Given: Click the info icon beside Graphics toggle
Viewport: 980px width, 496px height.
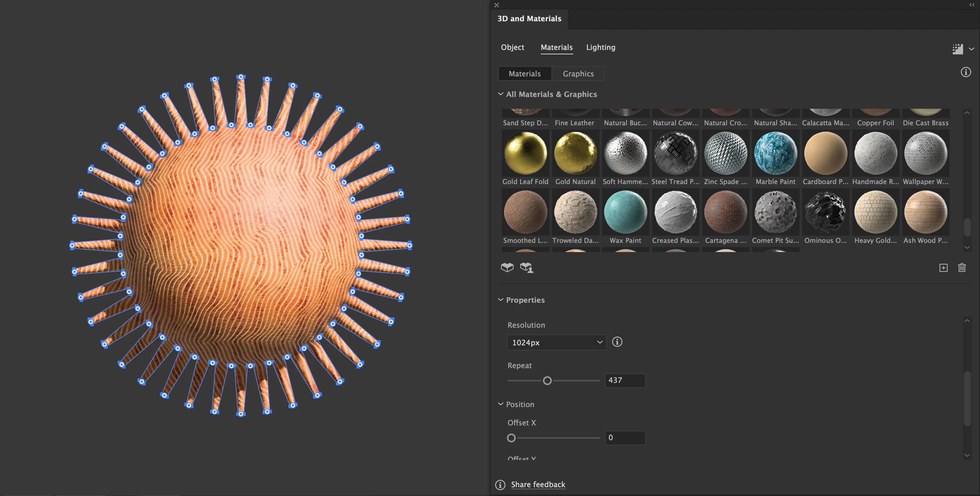Looking at the screenshot, I should pos(966,72).
